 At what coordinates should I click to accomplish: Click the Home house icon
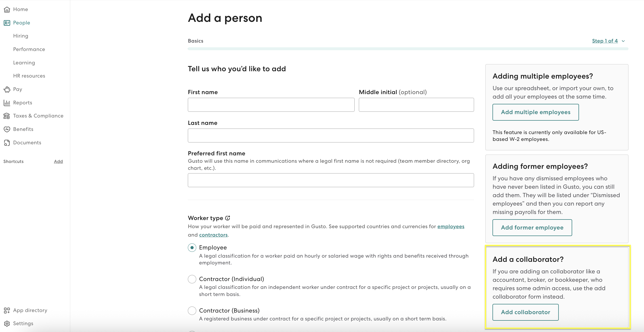tap(7, 9)
